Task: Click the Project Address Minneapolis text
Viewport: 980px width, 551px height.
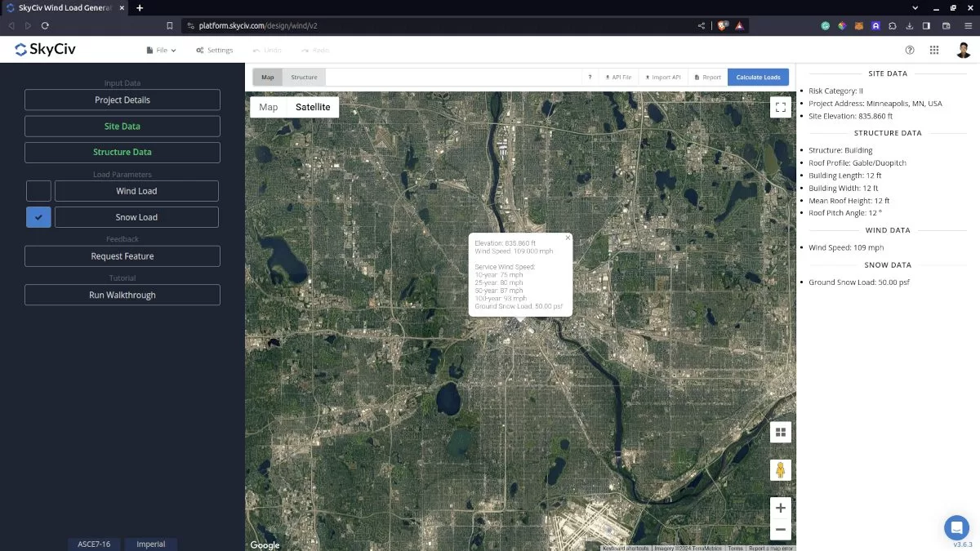Action: 875,104
